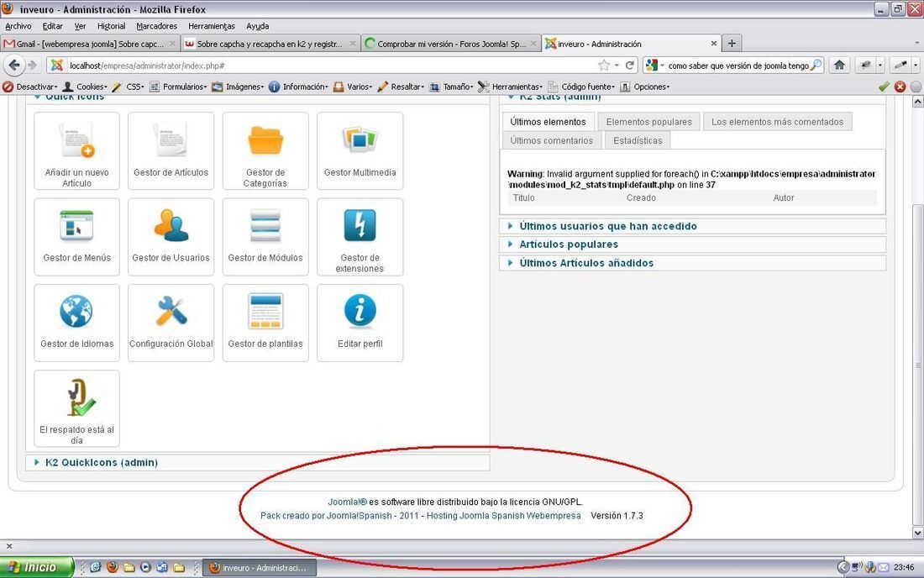Switch to the Gmail browser tab
The width and height of the screenshot is (924, 578).
point(90,44)
